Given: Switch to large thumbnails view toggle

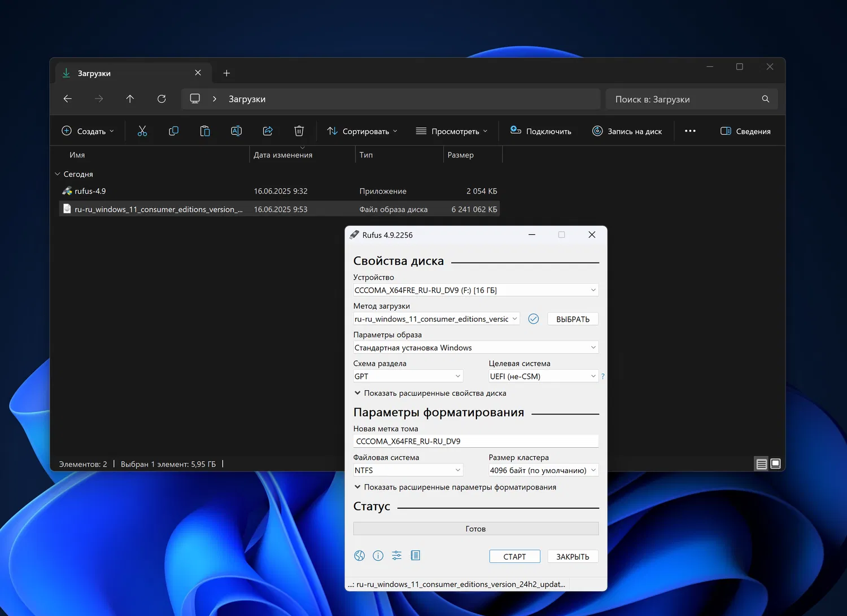Looking at the screenshot, I should 776,464.
